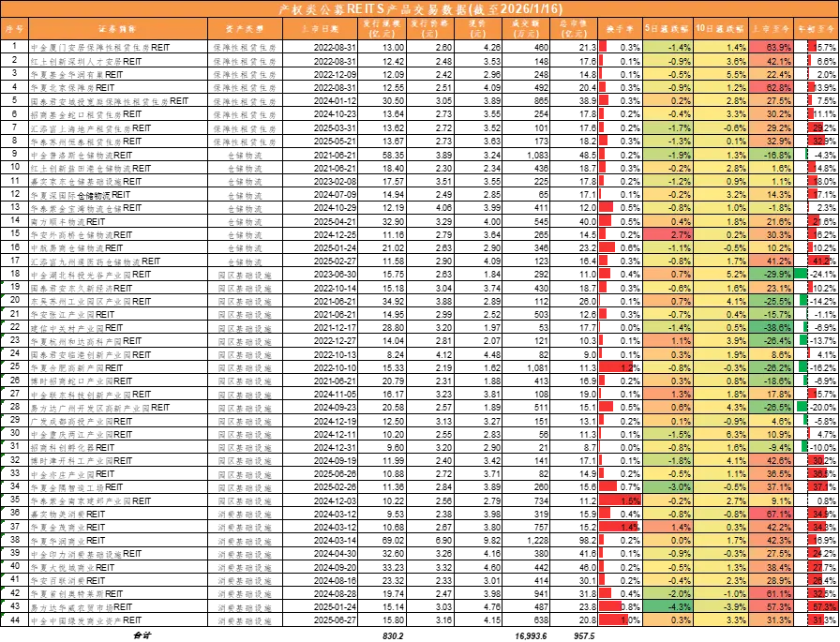
Task: Select the 上市日期 column header
Action: pos(320,29)
